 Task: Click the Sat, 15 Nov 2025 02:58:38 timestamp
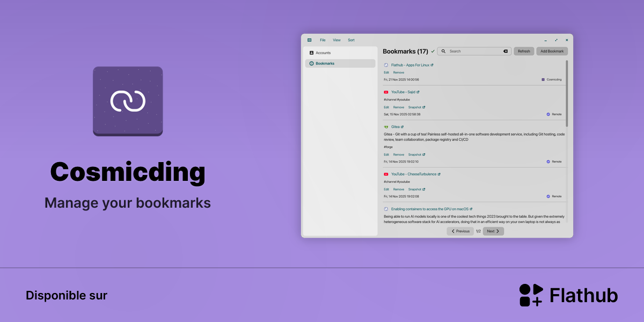click(x=402, y=114)
